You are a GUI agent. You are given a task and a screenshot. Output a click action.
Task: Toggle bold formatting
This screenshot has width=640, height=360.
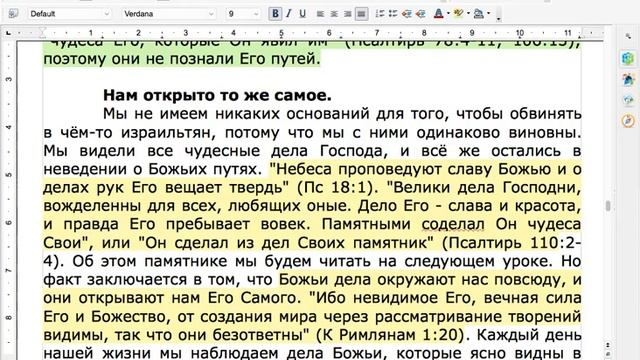(x=275, y=13)
